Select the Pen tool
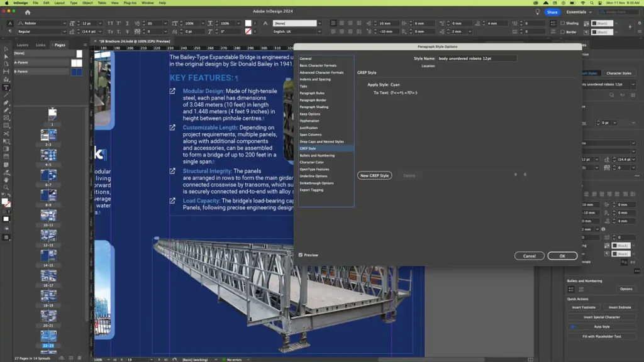Viewport: 644px width, 362px height. (6, 102)
